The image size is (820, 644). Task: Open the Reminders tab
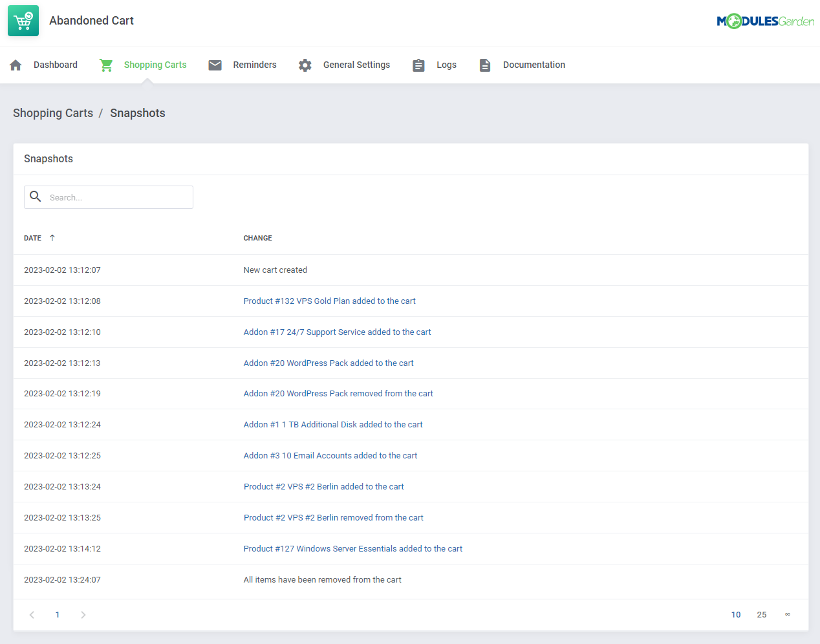pyautogui.click(x=254, y=65)
